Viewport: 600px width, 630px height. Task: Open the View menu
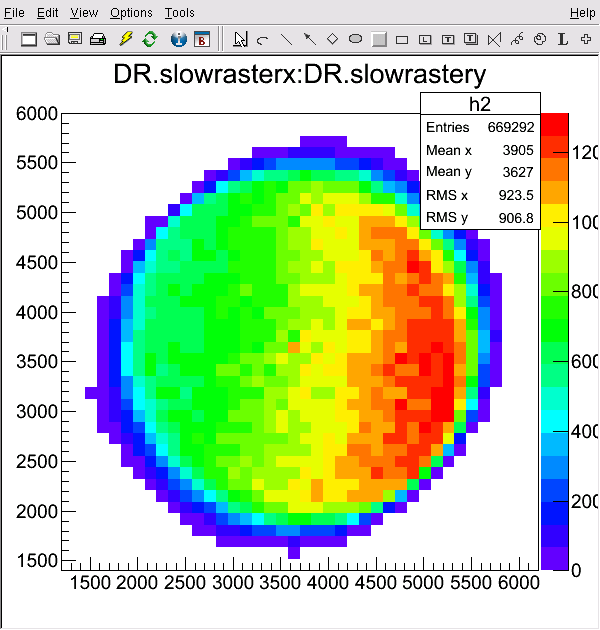tap(84, 13)
